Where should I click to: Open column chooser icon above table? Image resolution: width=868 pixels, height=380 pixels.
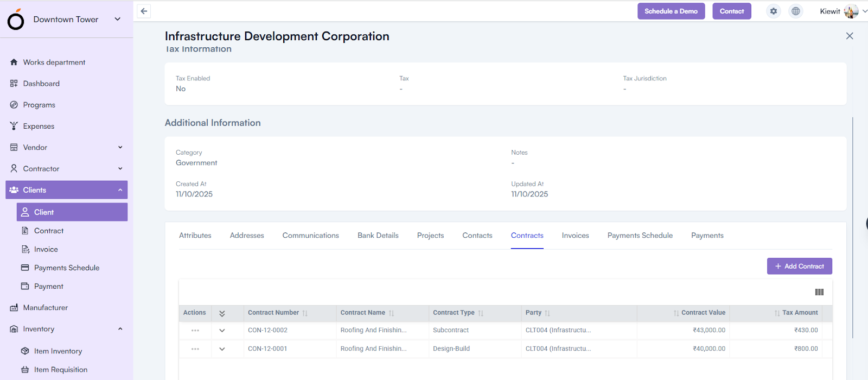click(x=819, y=292)
